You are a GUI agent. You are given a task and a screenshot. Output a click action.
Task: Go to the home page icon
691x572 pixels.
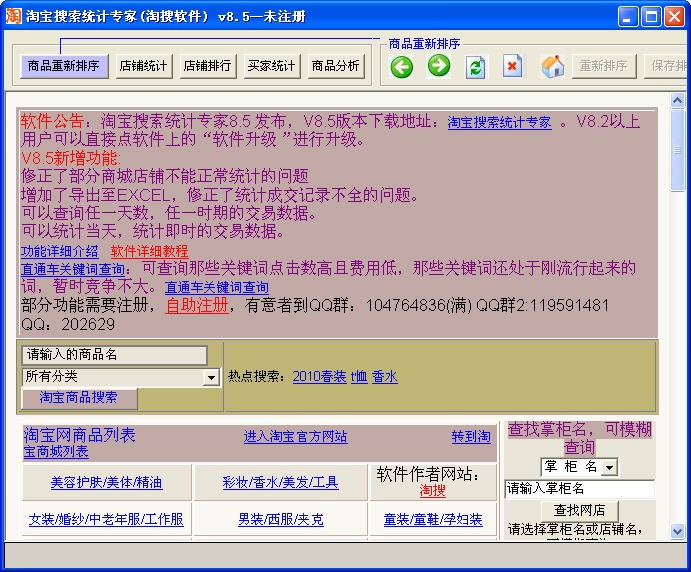(553, 67)
